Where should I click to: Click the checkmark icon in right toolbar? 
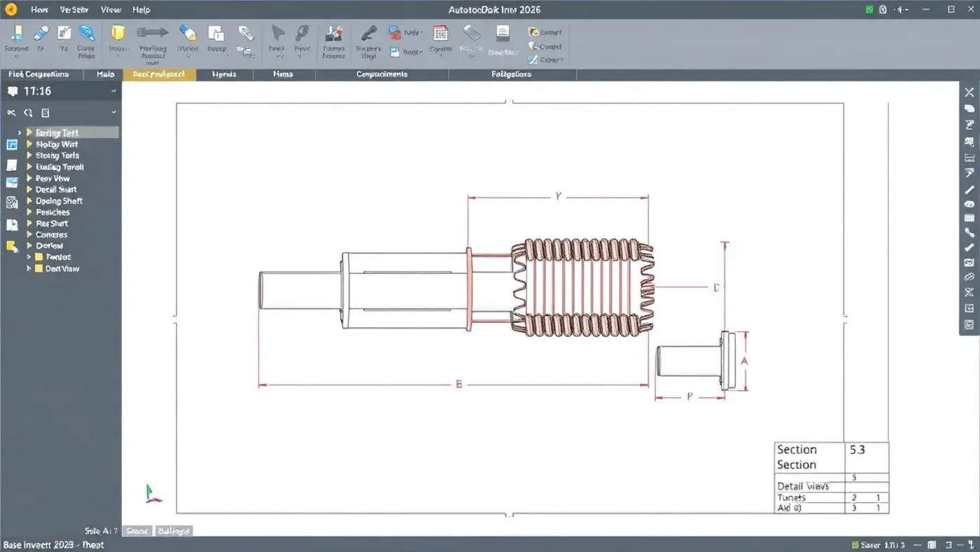coord(969,247)
